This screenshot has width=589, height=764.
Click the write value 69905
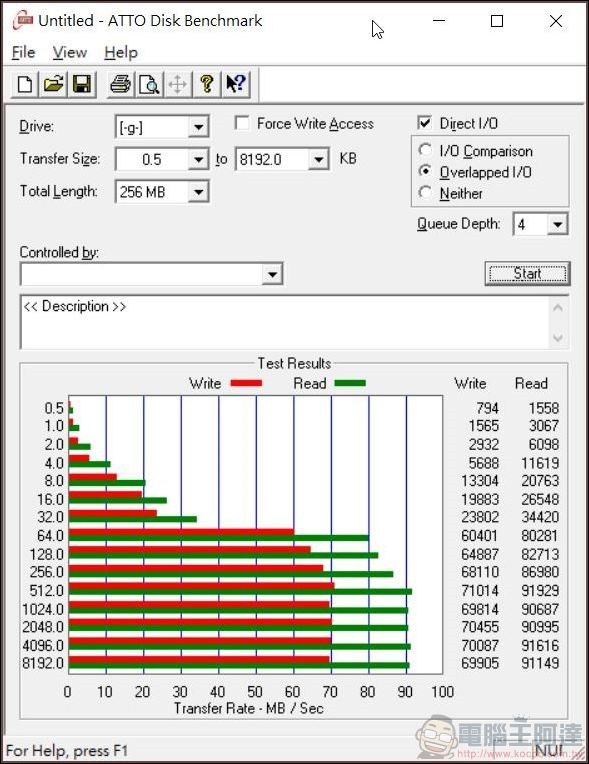coord(480,663)
